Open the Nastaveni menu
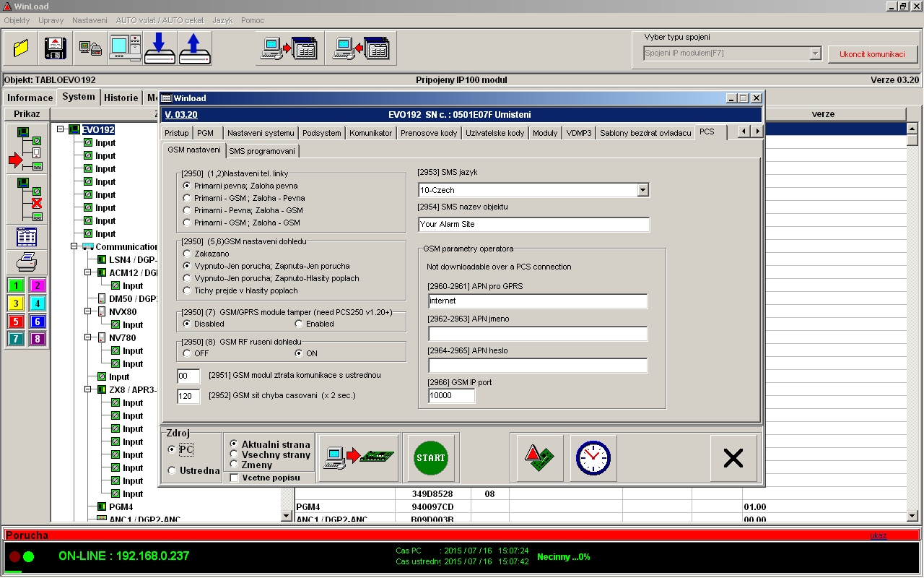Image resolution: width=924 pixels, height=578 pixels. point(90,20)
